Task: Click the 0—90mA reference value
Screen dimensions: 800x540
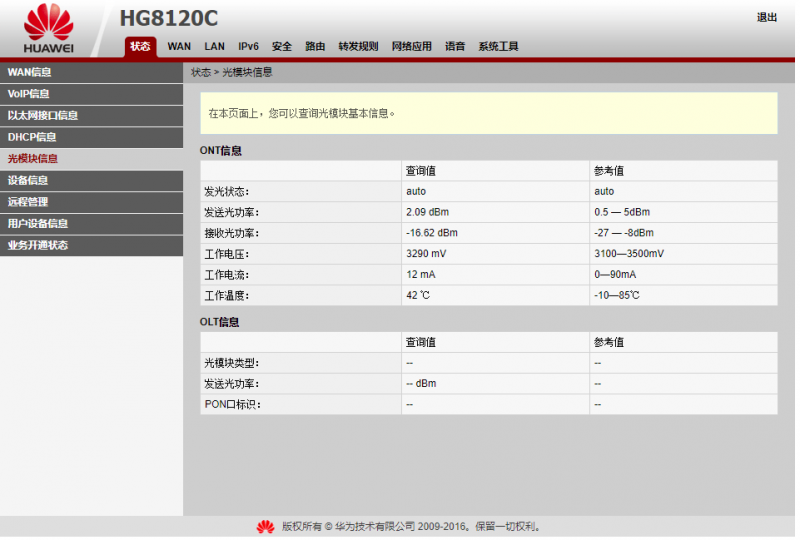Action: [x=615, y=275]
